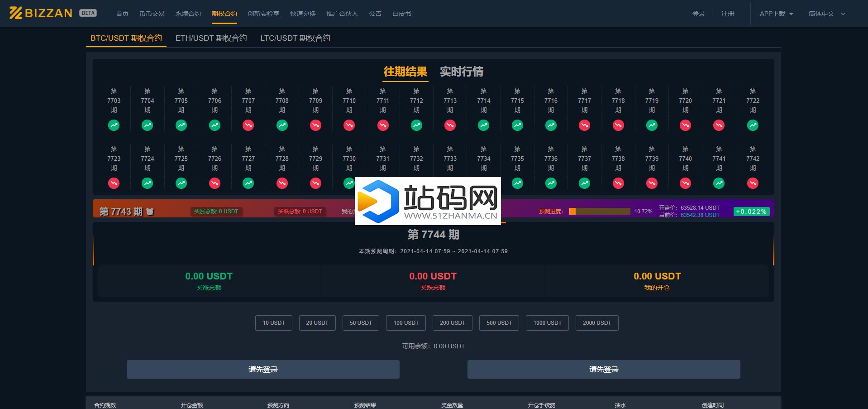Click alarm clock icon beside period 7743
Screen dimensions: 868x409
(150, 212)
